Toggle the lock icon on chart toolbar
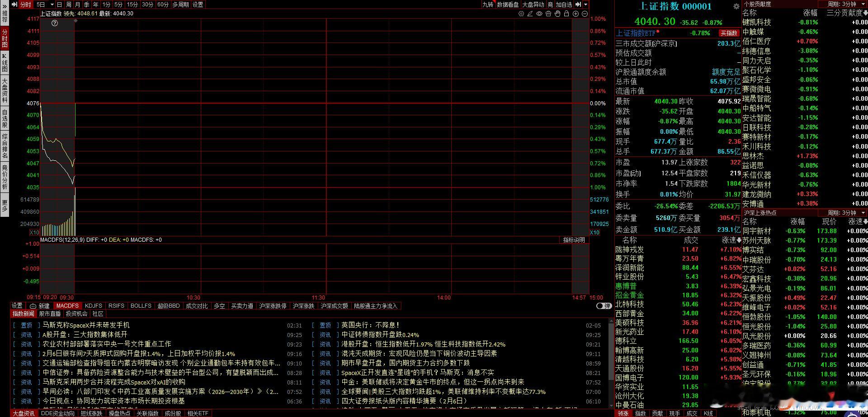Image resolution: width=868 pixels, height=417 pixels. tap(566, 14)
